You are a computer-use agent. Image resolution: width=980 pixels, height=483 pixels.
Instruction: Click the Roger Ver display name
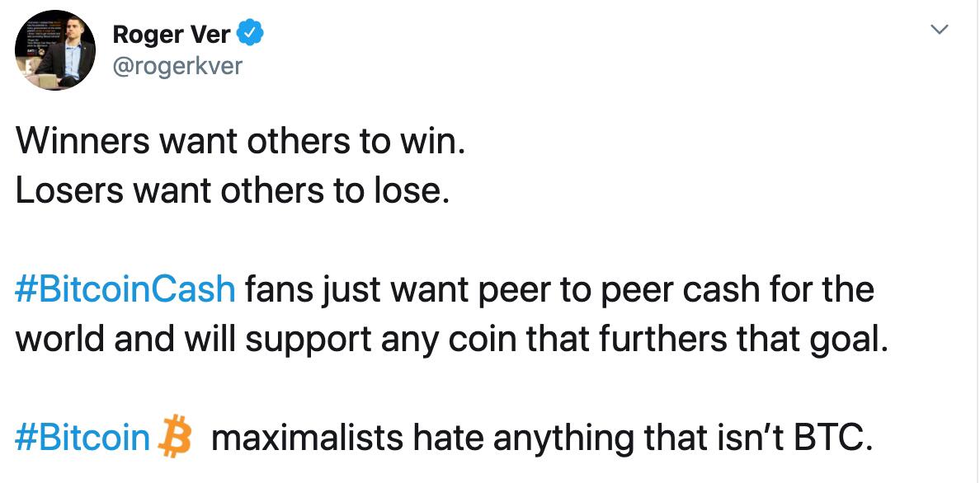173,35
